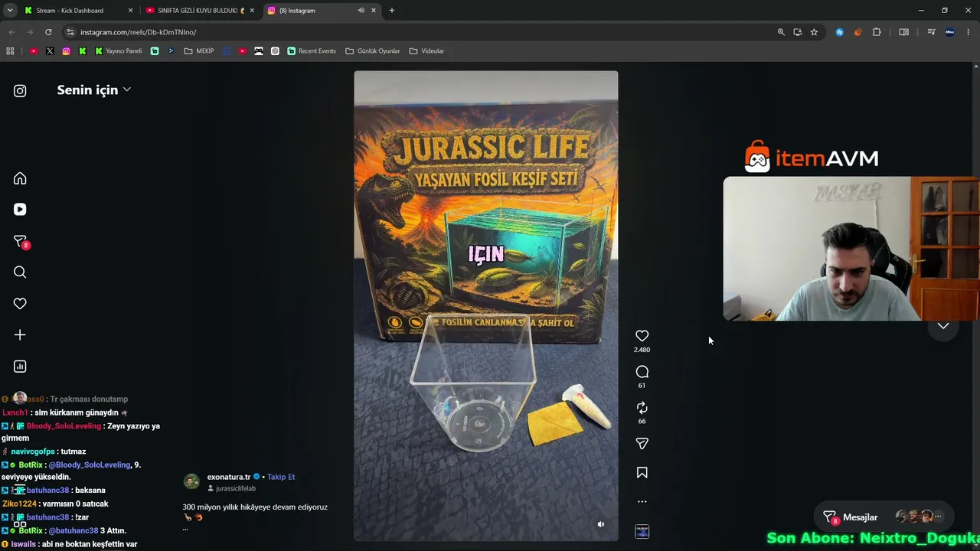Mute the Instagram tab via speaker icon
The height and width of the screenshot is (551, 980).
(x=361, y=11)
